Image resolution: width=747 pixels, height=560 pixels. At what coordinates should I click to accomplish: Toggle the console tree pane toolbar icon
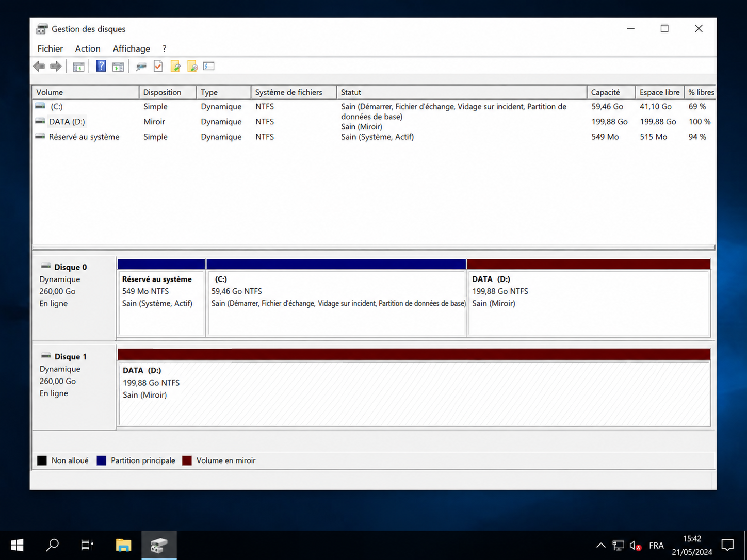(x=78, y=66)
